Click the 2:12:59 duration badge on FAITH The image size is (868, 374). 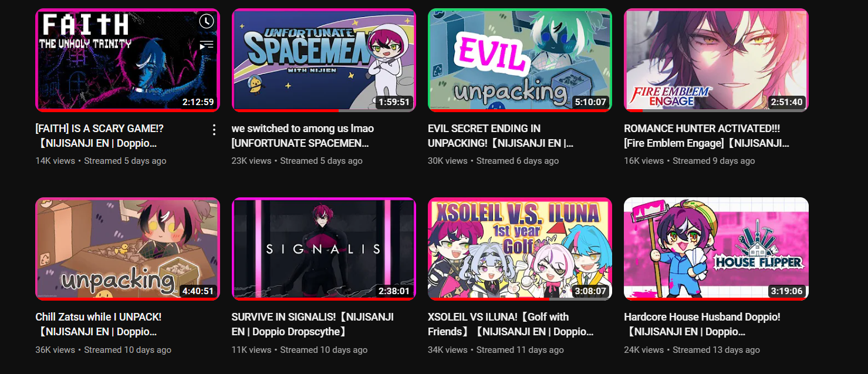pos(198,102)
